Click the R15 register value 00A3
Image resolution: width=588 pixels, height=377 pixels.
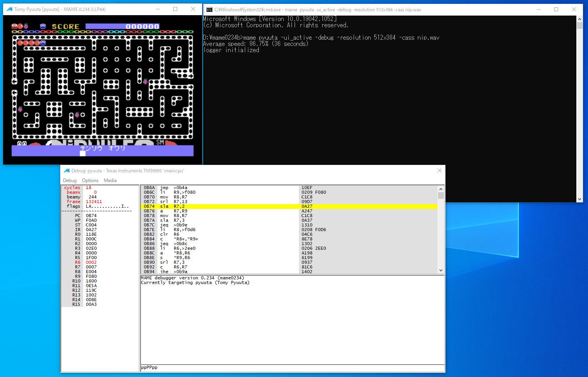[91, 304]
